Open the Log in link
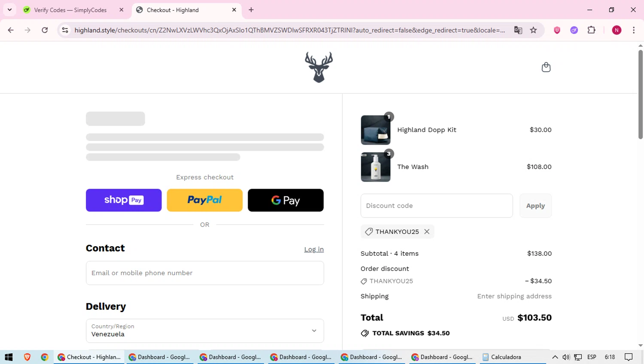Image resolution: width=644 pixels, height=364 pixels. 314,249
